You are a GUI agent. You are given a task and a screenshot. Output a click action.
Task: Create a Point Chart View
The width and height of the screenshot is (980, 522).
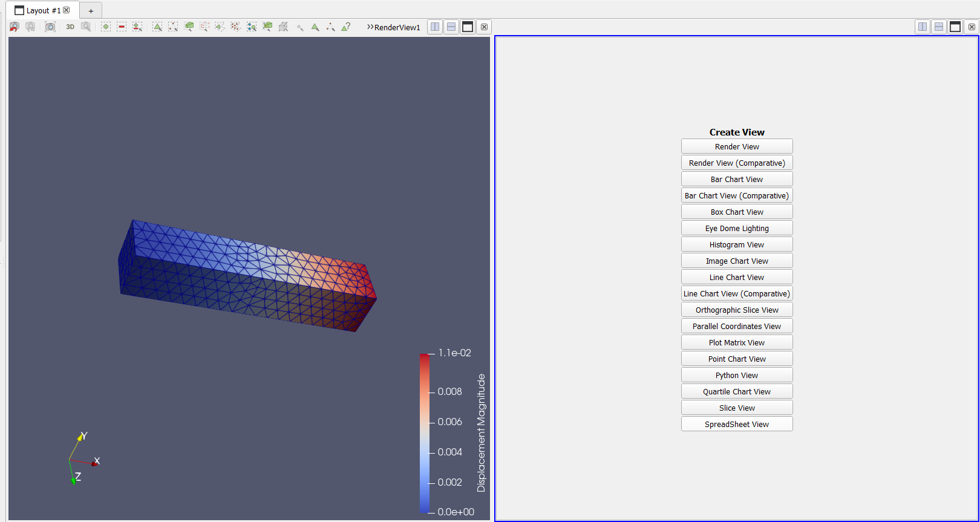click(737, 359)
